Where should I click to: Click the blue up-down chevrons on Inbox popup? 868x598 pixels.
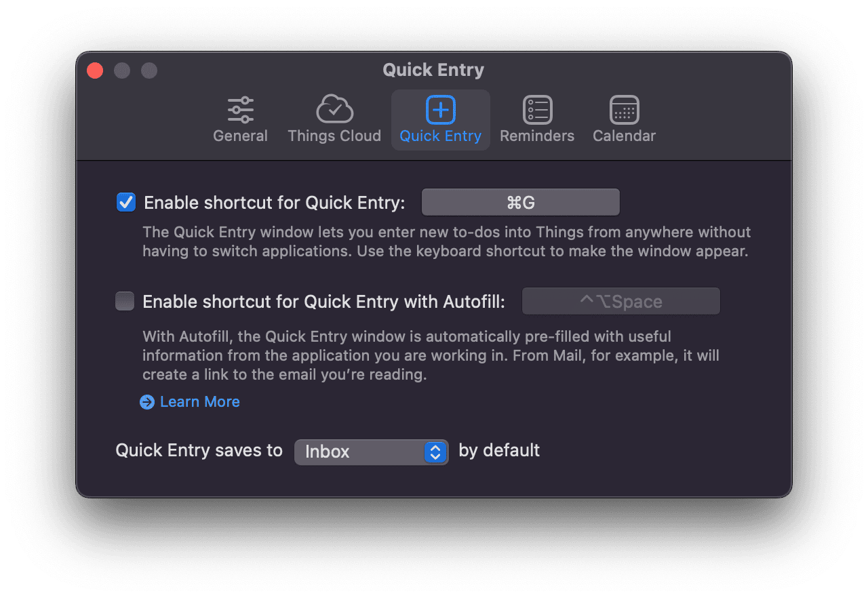click(435, 452)
